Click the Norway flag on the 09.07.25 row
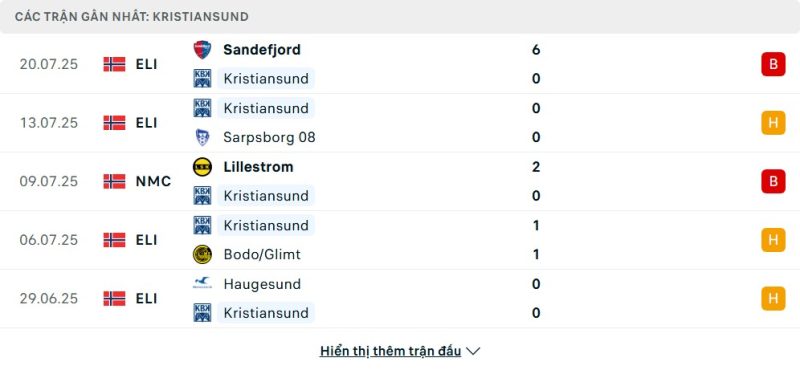 pos(114,181)
